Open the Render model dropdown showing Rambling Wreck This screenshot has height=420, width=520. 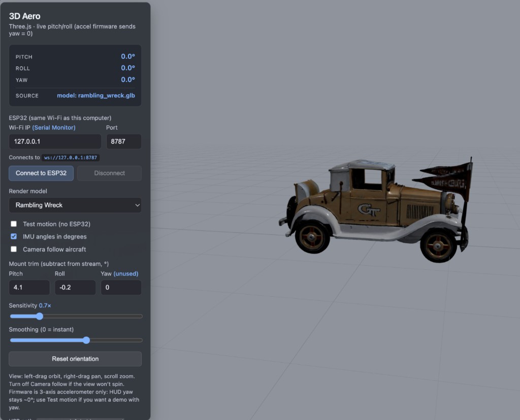[75, 205]
